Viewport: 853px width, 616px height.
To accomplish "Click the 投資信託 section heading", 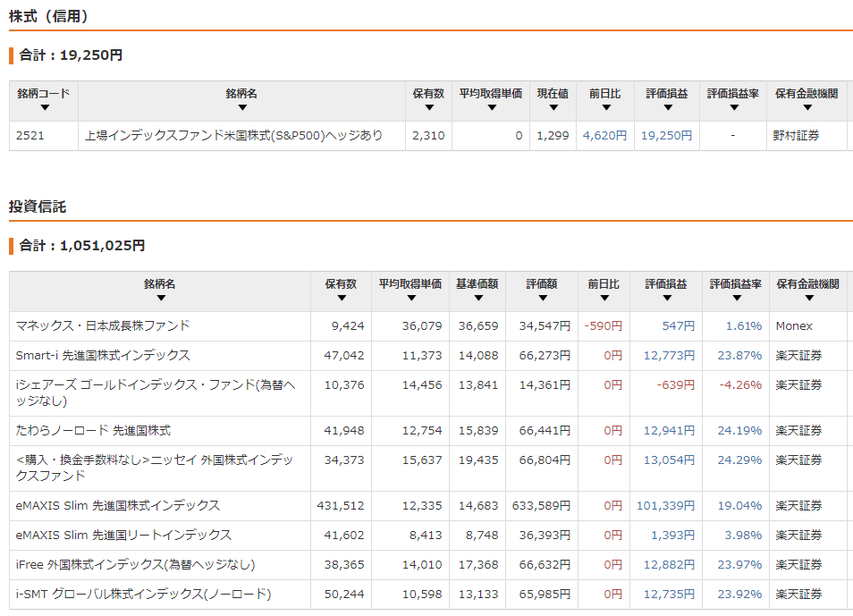I will pyautogui.click(x=37, y=207).
